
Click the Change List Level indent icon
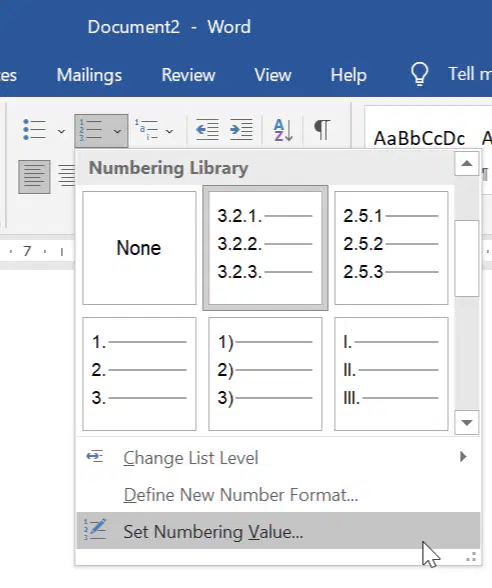tap(94, 456)
